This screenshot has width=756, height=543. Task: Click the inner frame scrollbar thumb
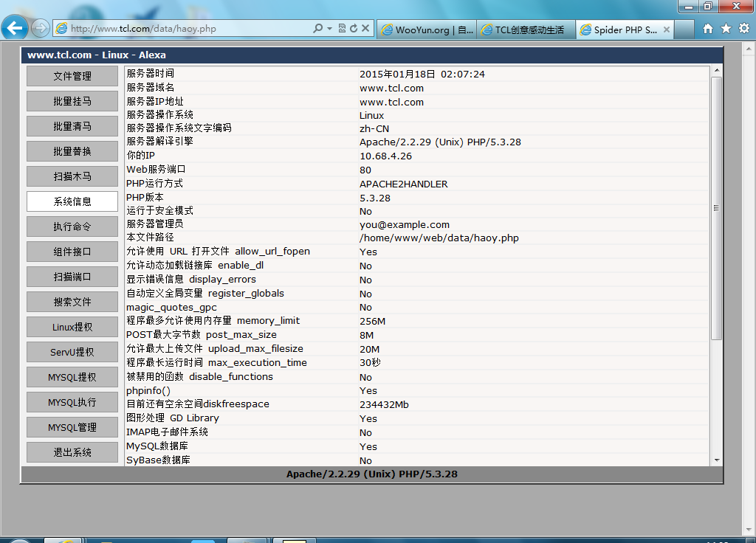717,208
